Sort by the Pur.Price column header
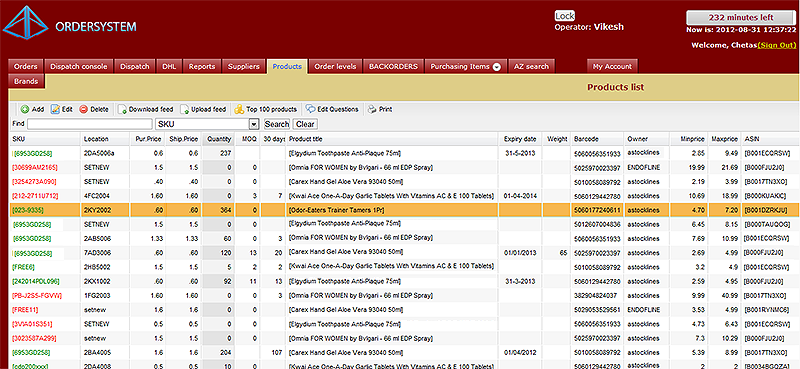800x369 pixels. 147,139
